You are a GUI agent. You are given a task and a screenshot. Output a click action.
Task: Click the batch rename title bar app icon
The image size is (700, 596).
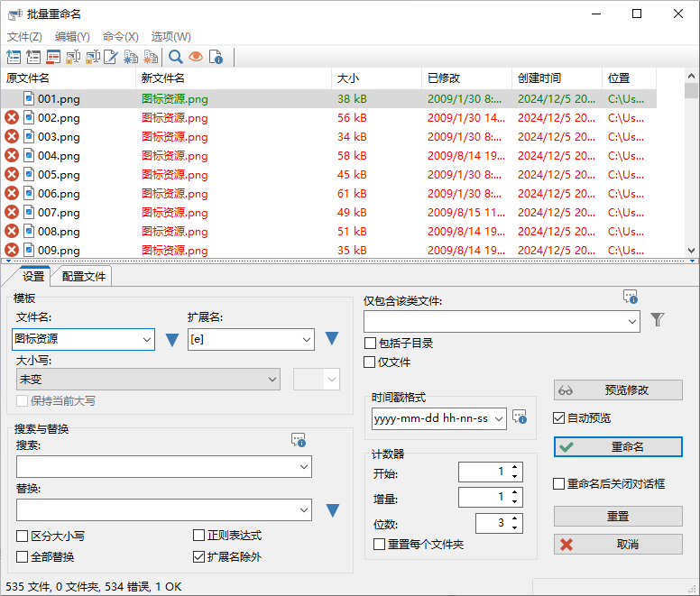[14, 14]
